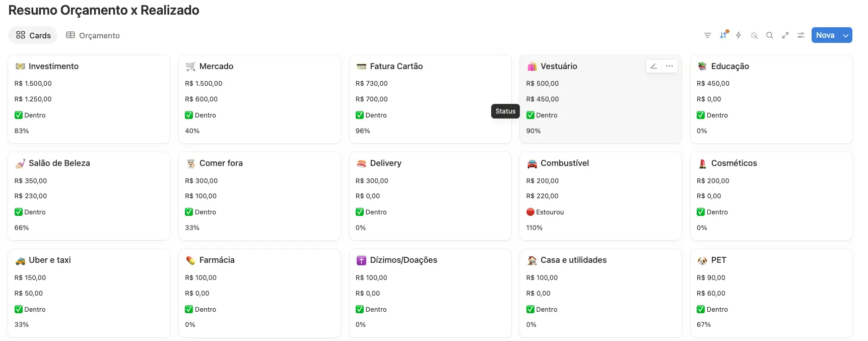
Task: Switch to the Cards view tab
Action: click(x=33, y=35)
